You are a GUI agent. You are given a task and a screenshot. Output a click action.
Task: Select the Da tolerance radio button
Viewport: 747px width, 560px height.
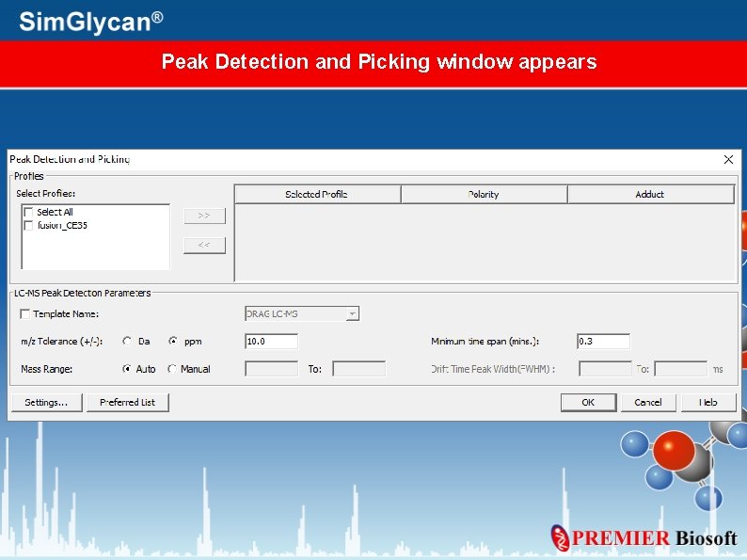127,342
